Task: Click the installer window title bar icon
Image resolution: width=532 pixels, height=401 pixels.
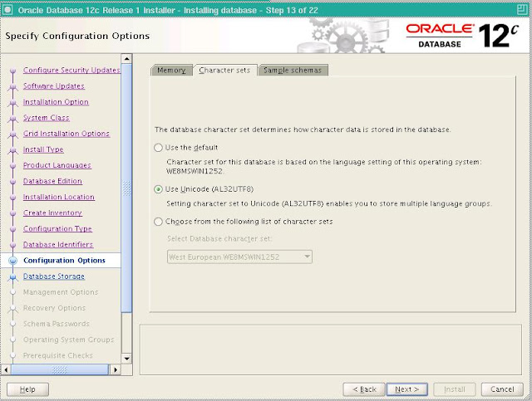Action: [7, 10]
